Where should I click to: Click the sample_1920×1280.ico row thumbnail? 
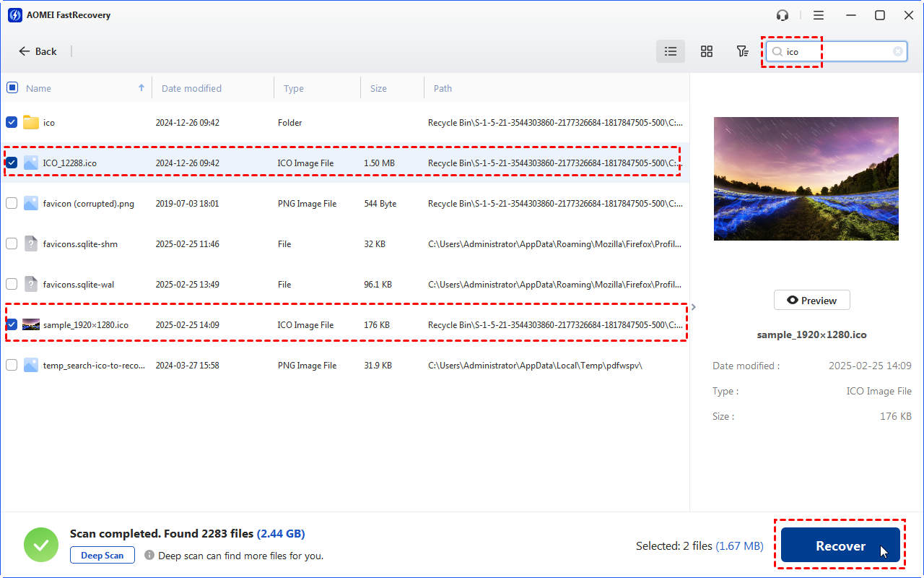point(31,324)
